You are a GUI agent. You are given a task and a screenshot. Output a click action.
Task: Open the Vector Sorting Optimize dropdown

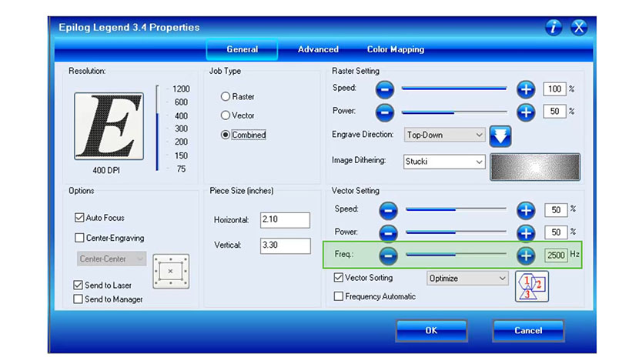468,278
